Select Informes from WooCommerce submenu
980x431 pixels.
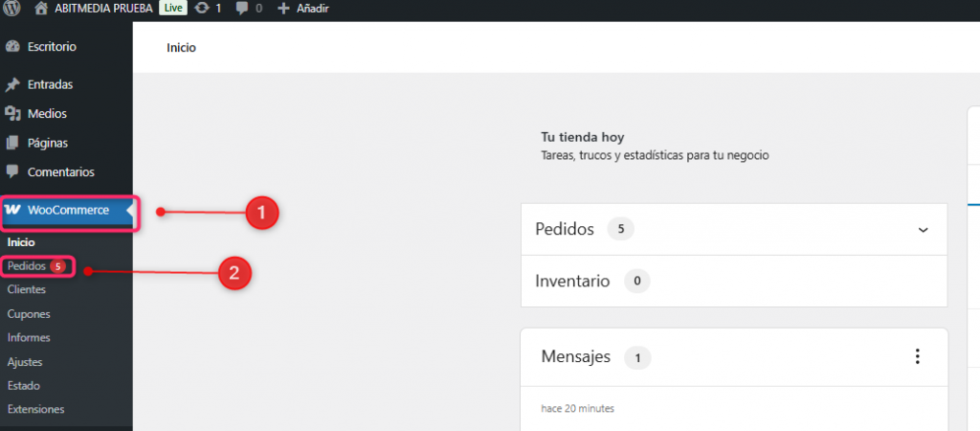[x=29, y=337]
